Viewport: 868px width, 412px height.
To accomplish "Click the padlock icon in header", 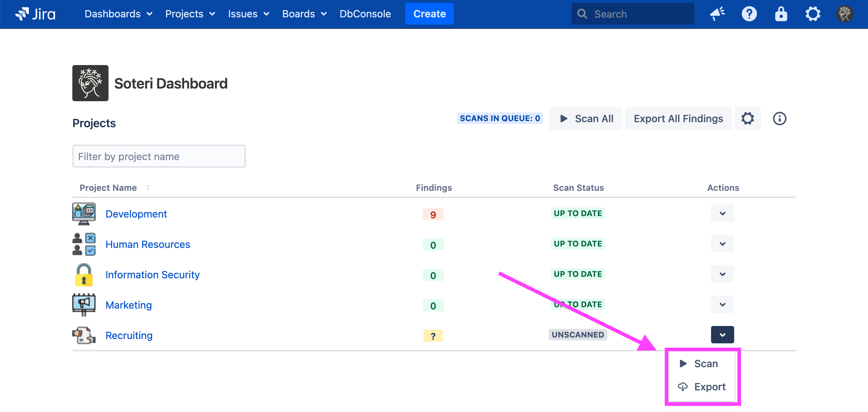I will pyautogui.click(x=781, y=14).
